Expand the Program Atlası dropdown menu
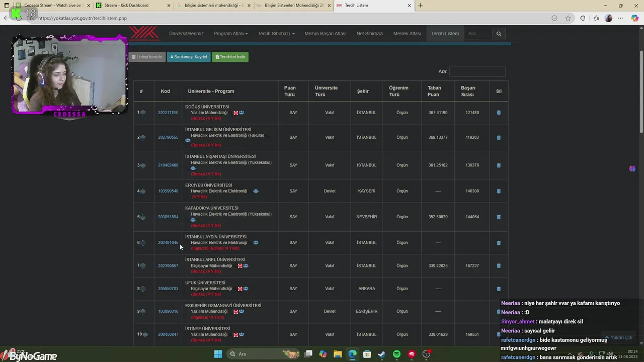The width and height of the screenshot is (644, 362). coord(230,34)
